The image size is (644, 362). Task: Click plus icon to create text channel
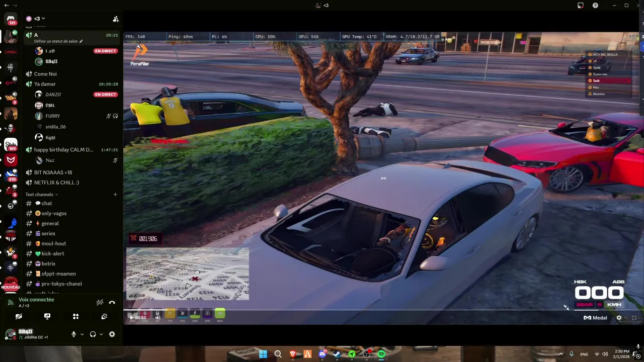pyautogui.click(x=115, y=195)
